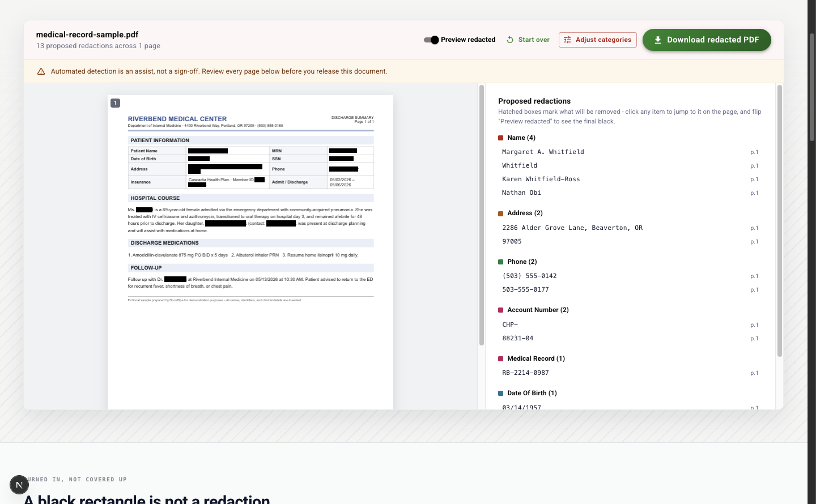The image size is (816, 504).
Task: Select the CHP- account number item
Action: (630, 324)
